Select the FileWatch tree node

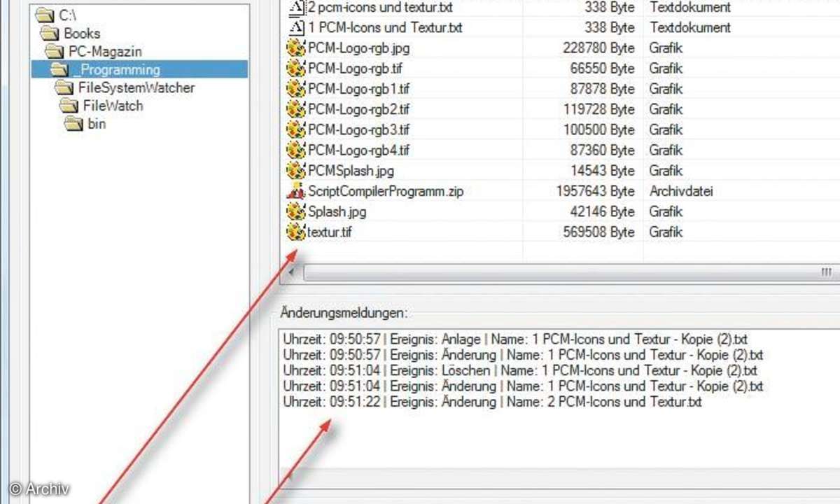click(x=113, y=106)
